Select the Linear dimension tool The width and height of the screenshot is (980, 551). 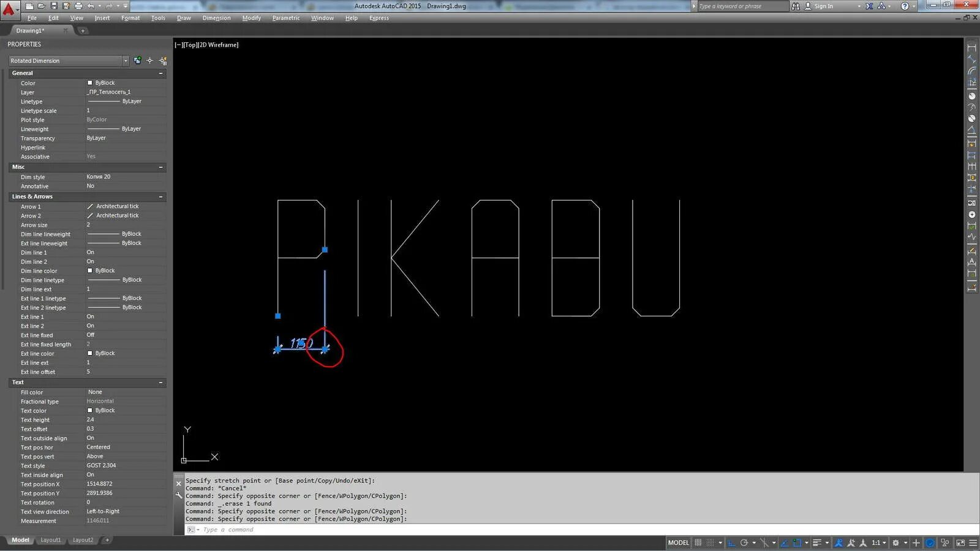[971, 48]
